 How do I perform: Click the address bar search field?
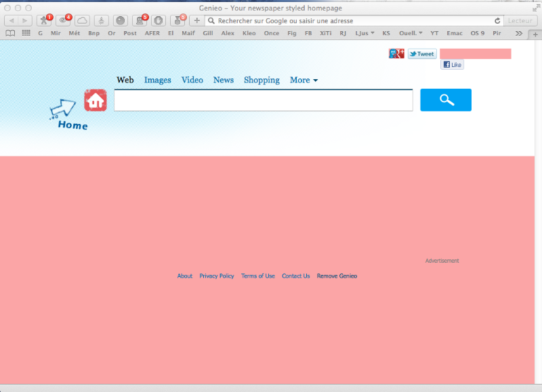[x=349, y=21]
